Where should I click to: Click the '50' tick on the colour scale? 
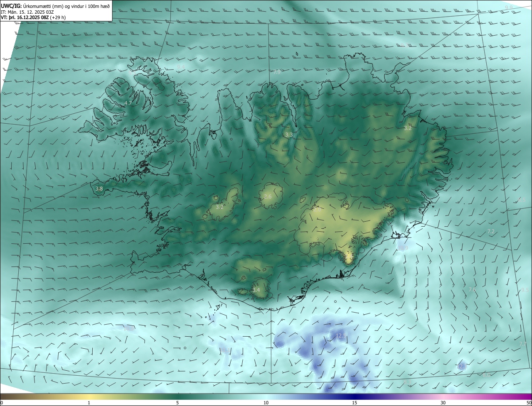click(529, 403)
